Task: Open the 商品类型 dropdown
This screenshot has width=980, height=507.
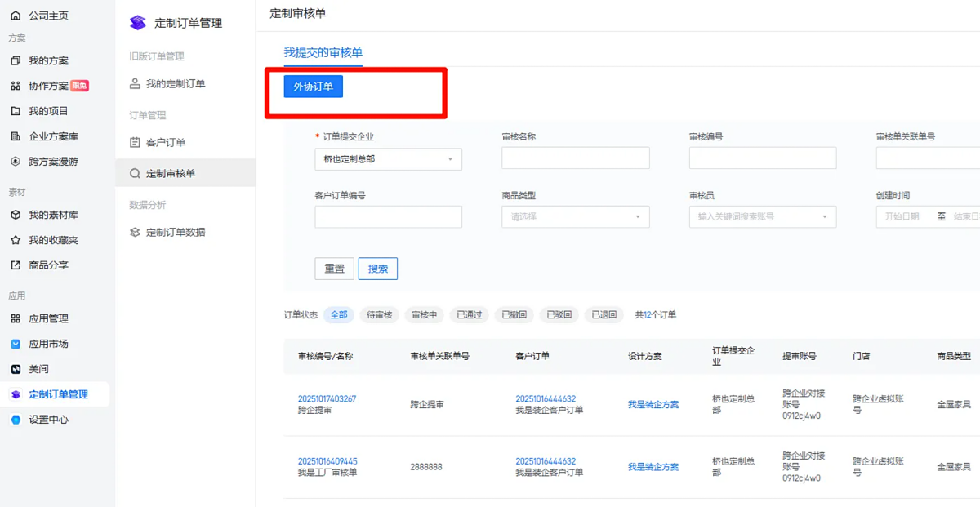Action: click(575, 217)
